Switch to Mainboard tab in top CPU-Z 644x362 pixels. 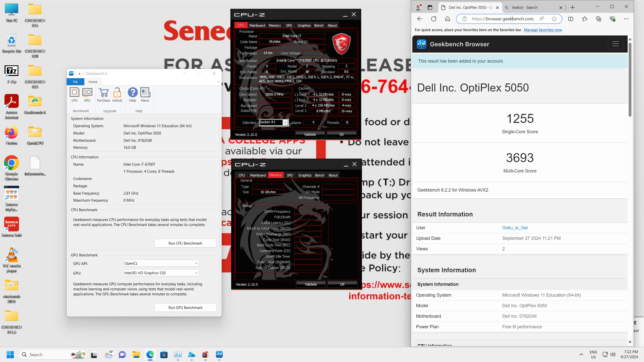click(257, 25)
